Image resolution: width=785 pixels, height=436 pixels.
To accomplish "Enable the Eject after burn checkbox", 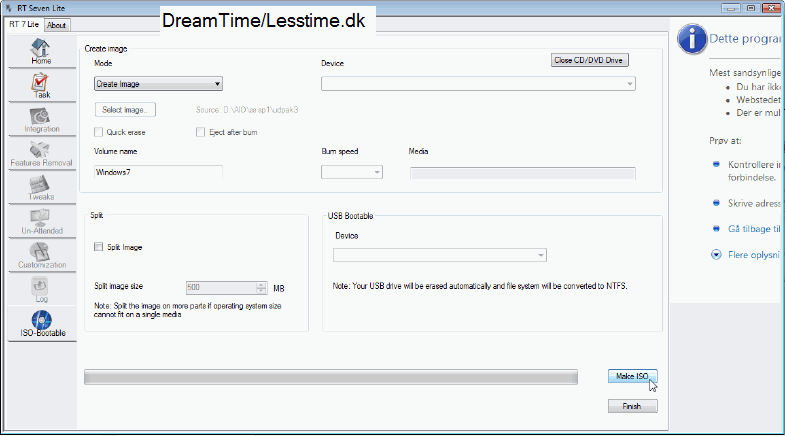I will coord(200,132).
